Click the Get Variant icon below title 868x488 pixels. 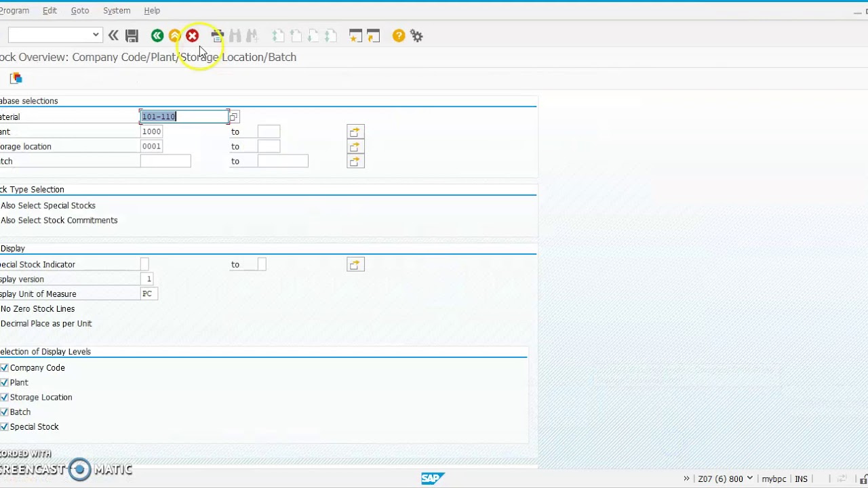coord(16,78)
